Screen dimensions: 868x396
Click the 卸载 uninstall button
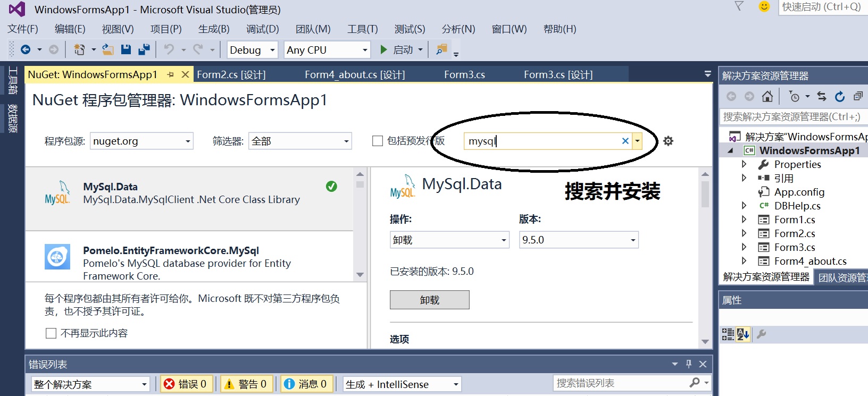click(x=430, y=300)
